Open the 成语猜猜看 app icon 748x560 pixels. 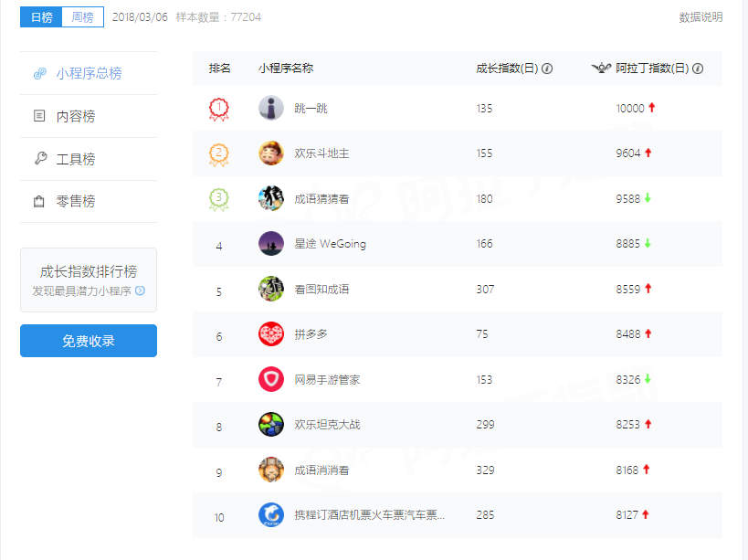point(271,198)
